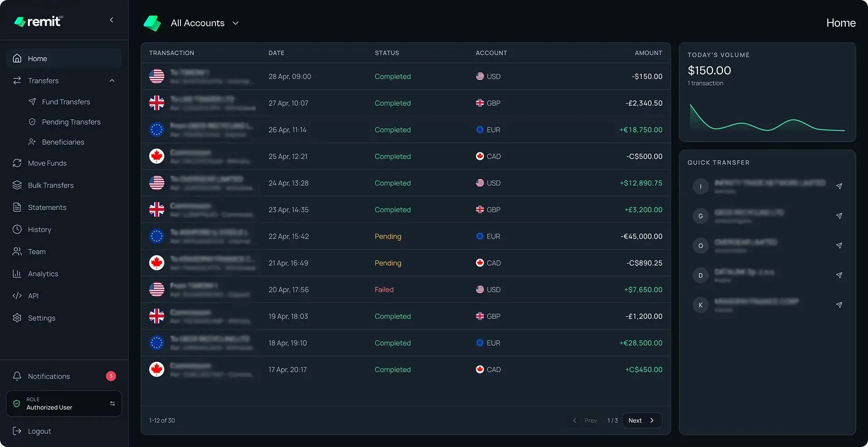Click US flag on 28 Apr transaction
This screenshot has height=447, width=868.
coord(157,76)
